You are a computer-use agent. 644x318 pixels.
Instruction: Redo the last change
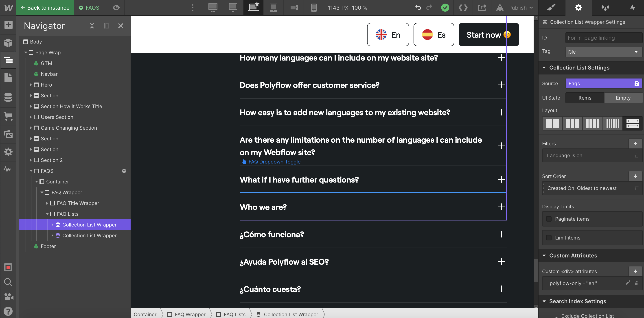(x=429, y=7)
